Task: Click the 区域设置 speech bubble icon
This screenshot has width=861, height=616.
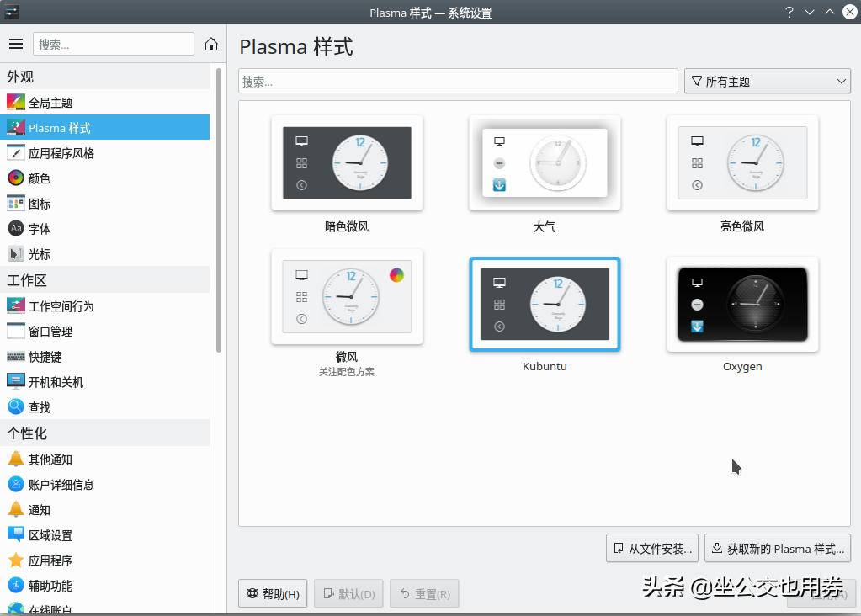Action: (16, 534)
